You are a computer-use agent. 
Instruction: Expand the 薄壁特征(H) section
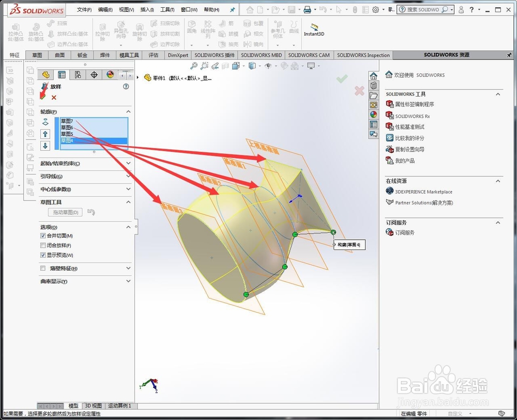click(x=128, y=268)
